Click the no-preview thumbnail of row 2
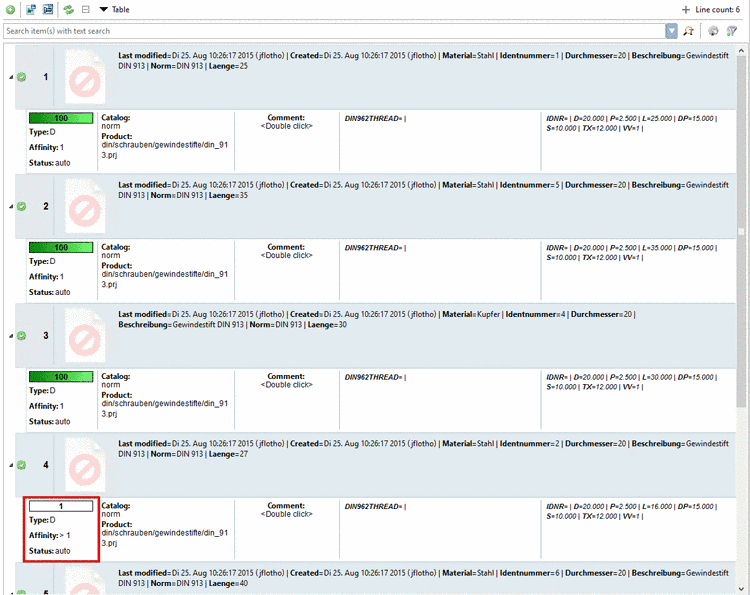Viewport: 750px width, 595px height. (85, 206)
